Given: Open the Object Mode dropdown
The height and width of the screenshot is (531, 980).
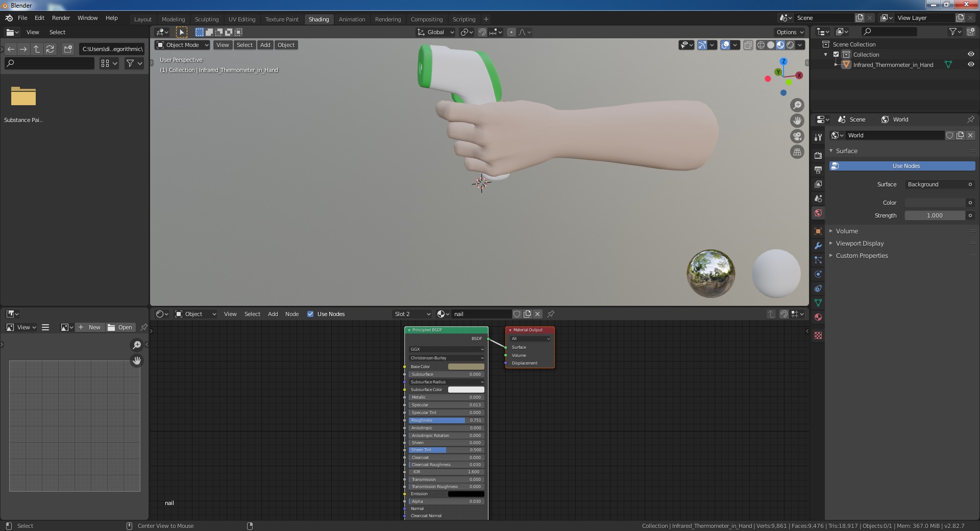Looking at the screenshot, I should pos(182,45).
